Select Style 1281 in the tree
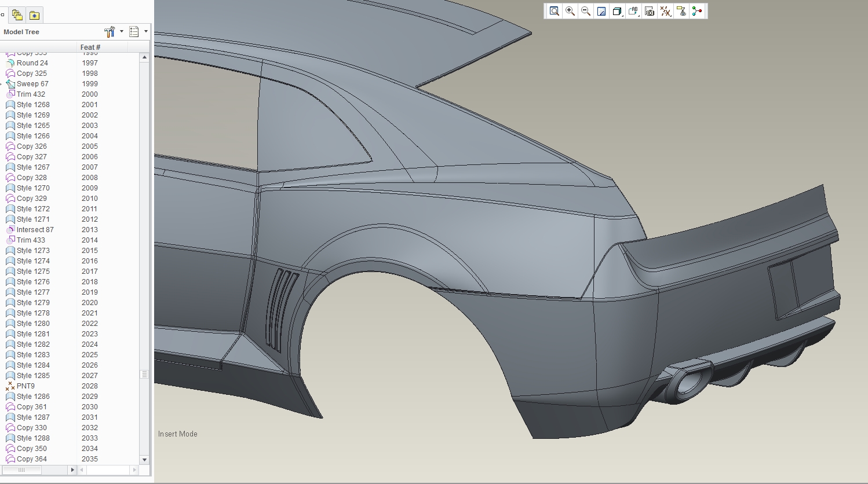Image resolution: width=868 pixels, height=484 pixels. [33, 334]
